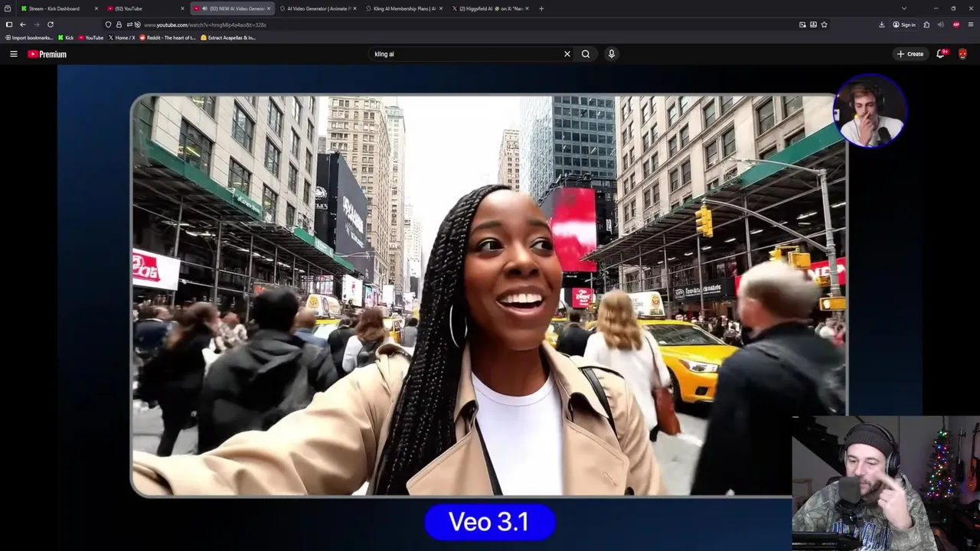
Task: Run search with the magnifier button
Action: pos(586,54)
